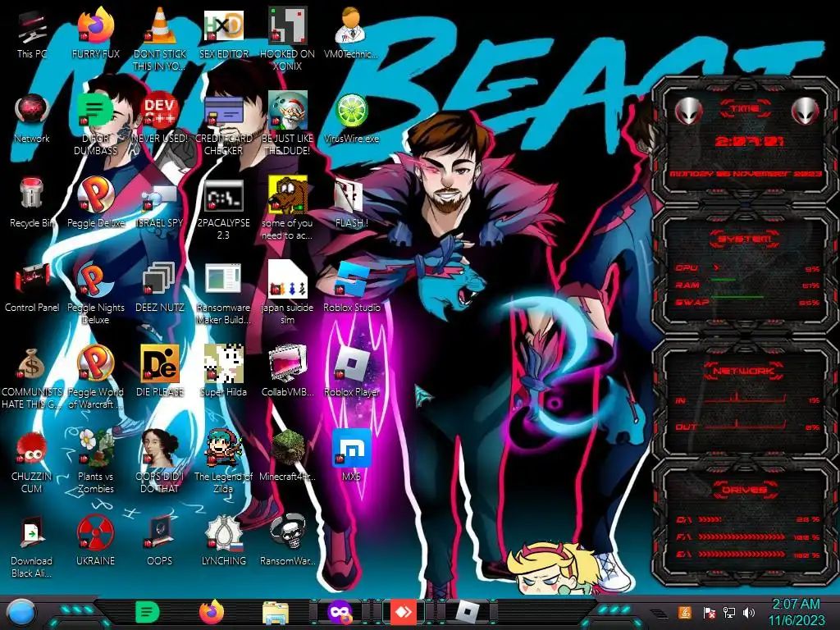840x630 pixels.
Task: Switch to the red AnyDesk taskbar button
Action: click(404, 612)
